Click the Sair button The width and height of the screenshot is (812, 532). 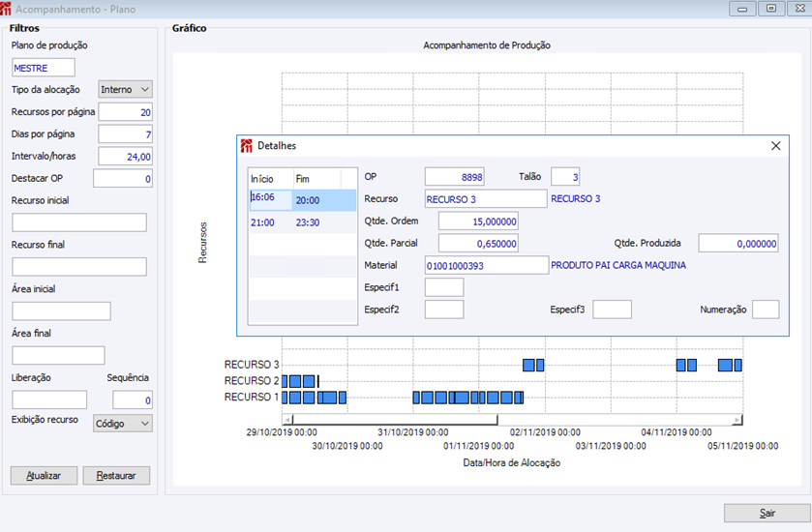coord(767,514)
